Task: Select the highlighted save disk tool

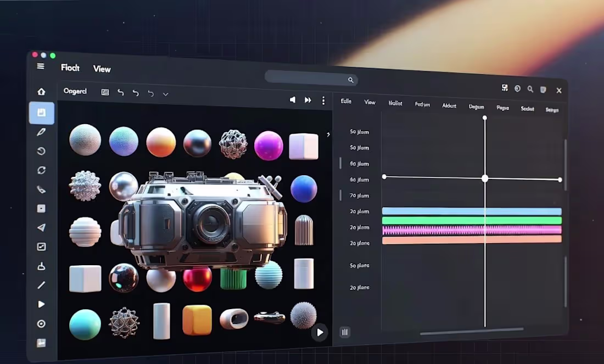Action: pyautogui.click(x=42, y=113)
